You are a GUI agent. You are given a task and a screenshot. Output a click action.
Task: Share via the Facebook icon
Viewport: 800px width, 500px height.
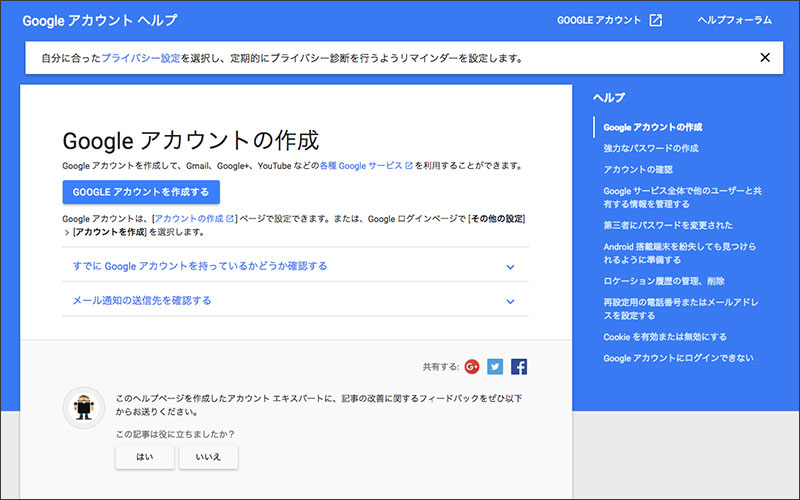point(519,366)
